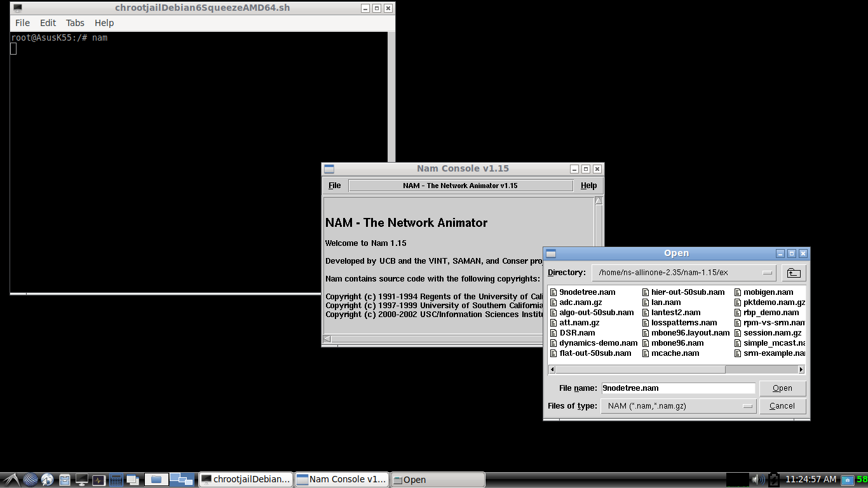868x488 pixels.
Task: Switch to Open dialog taskbar button
Action: (438, 480)
